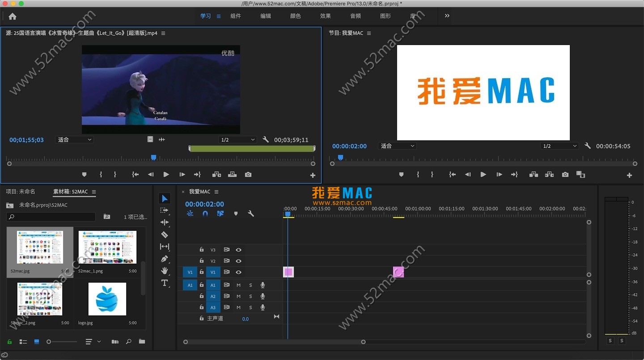Open source panel hamburger menu

coord(163,33)
